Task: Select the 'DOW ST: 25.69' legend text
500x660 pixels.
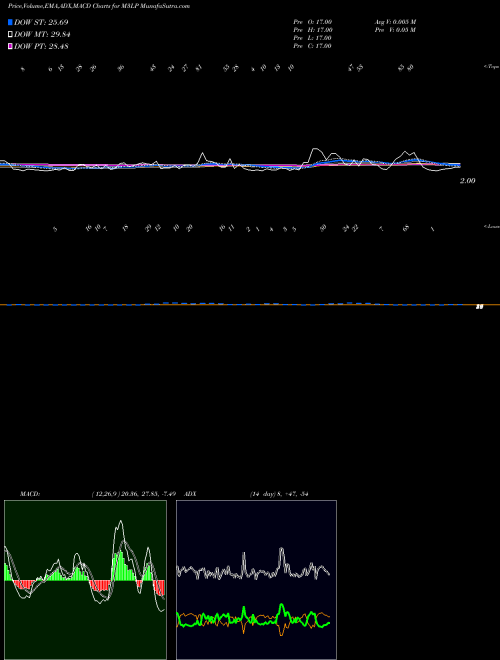Action: pos(41,22)
